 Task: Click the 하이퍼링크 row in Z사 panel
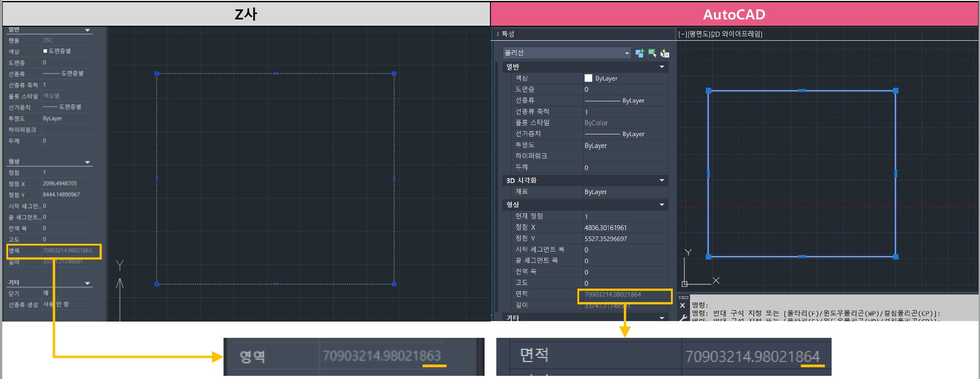[x=50, y=130]
